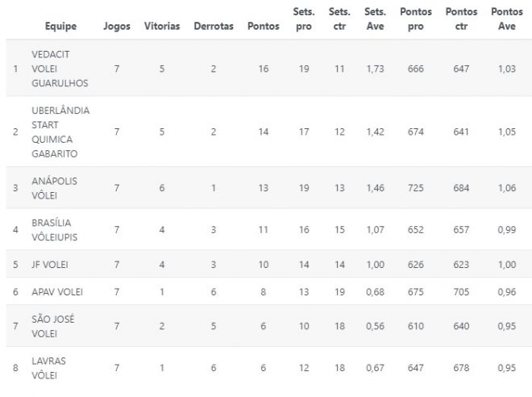The image size is (532, 397).
Task: Open the Lavras Vôlei team name
Action: (50, 368)
